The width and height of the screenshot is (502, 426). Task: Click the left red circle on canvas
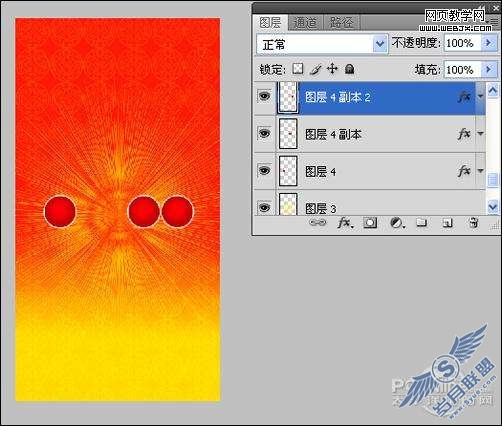[x=60, y=212]
